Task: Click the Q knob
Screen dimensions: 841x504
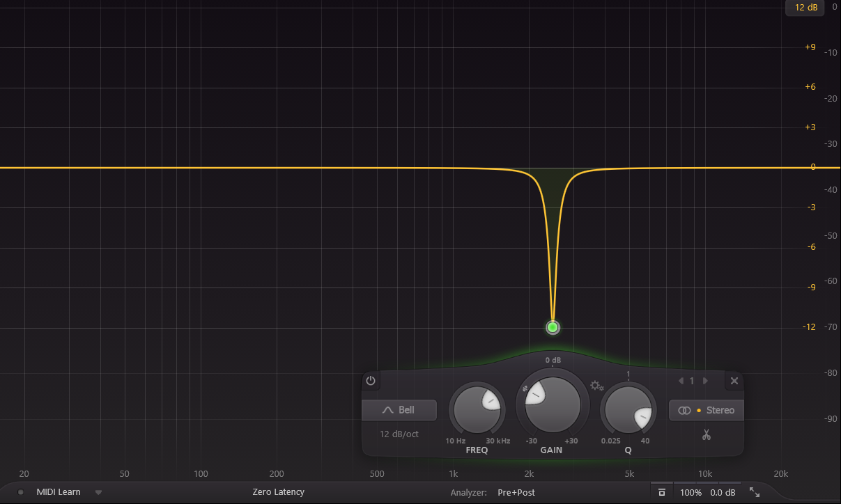Action: (x=628, y=411)
